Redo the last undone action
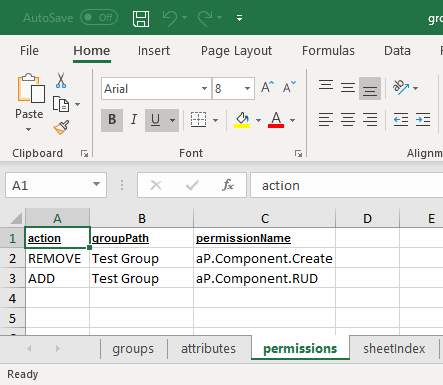Image resolution: width=443 pixels, height=385 pixels. tap(205, 18)
